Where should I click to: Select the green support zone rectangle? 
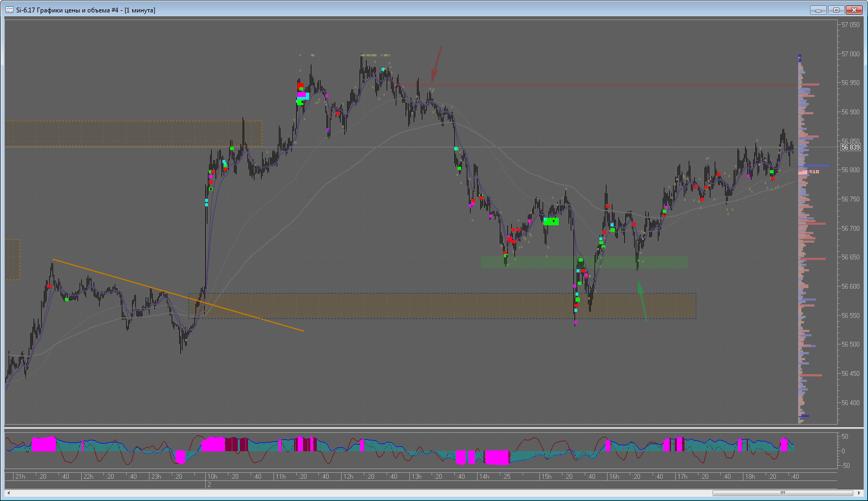(x=584, y=263)
